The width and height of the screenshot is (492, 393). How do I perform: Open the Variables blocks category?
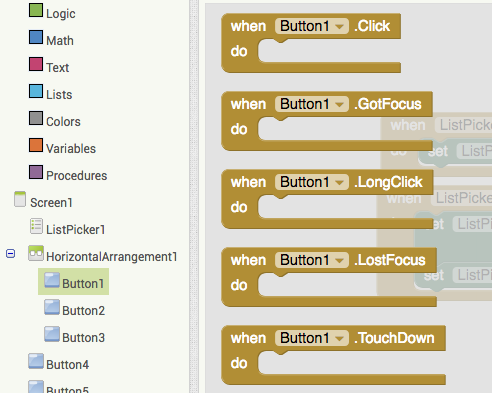click(x=71, y=149)
